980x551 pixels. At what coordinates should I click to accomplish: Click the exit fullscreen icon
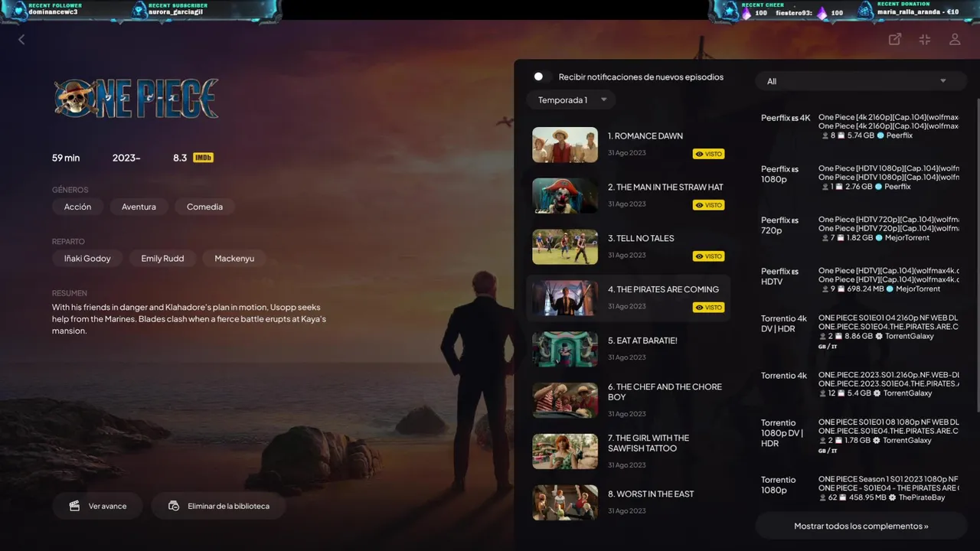[x=924, y=39]
